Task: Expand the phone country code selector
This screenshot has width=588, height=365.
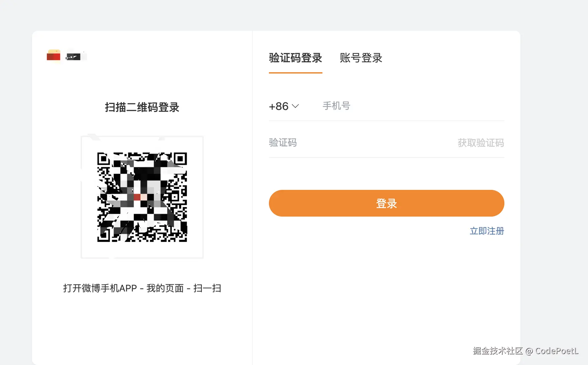Action: [x=284, y=106]
